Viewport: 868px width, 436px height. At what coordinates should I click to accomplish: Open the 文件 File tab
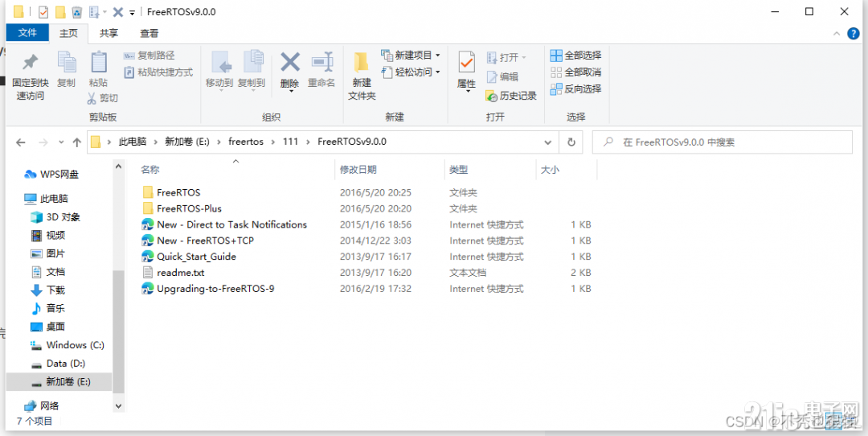[27, 33]
